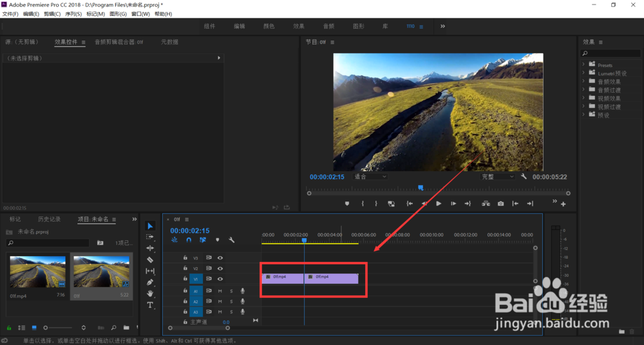The image size is (644, 345).
Task: Click new bin folder icon in project panel
Action: pos(126,328)
